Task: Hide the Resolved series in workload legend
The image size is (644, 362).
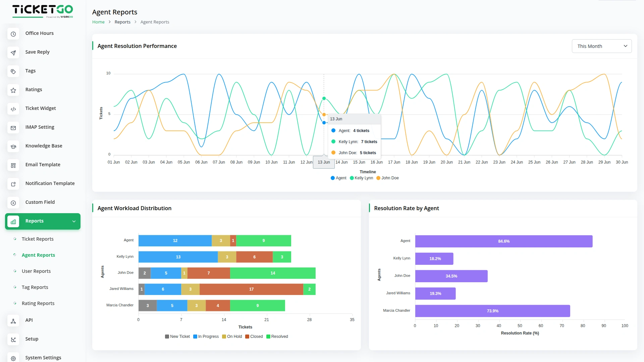Action: point(277,337)
